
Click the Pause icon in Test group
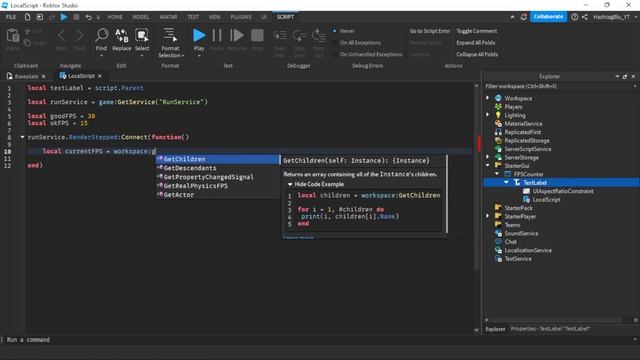coord(217,36)
